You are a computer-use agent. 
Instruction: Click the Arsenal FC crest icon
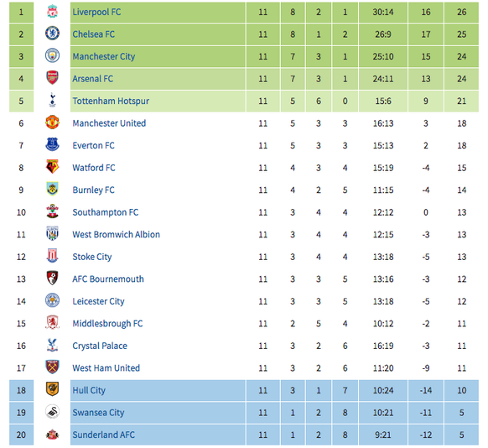coord(52,78)
